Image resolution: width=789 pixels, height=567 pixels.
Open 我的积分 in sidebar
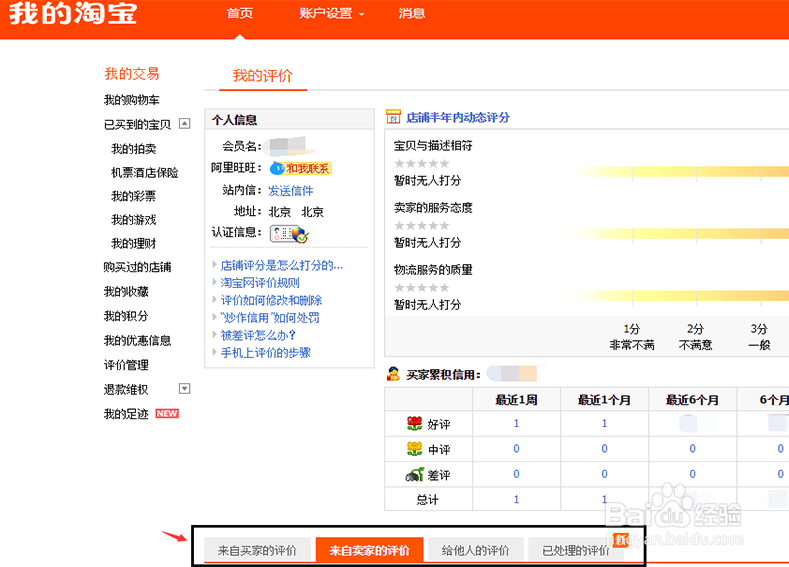tap(126, 316)
